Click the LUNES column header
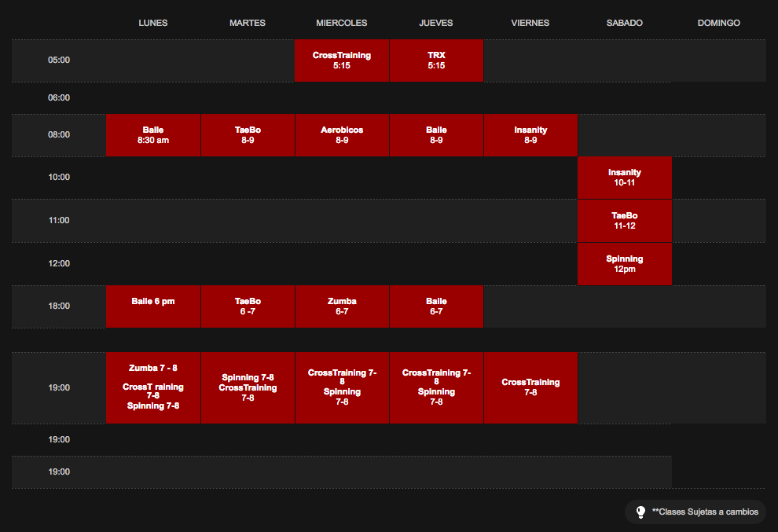The width and height of the screenshot is (778, 532). (153, 23)
